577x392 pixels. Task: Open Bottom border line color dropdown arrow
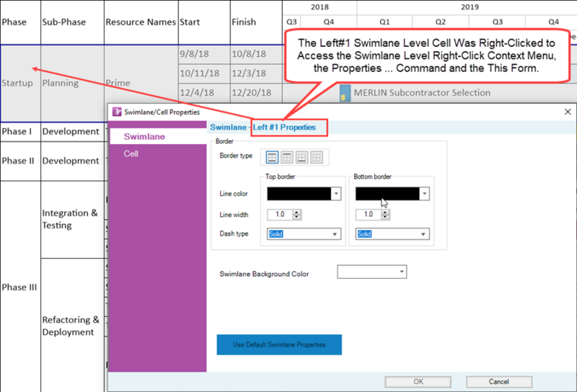[x=424, y=194]
